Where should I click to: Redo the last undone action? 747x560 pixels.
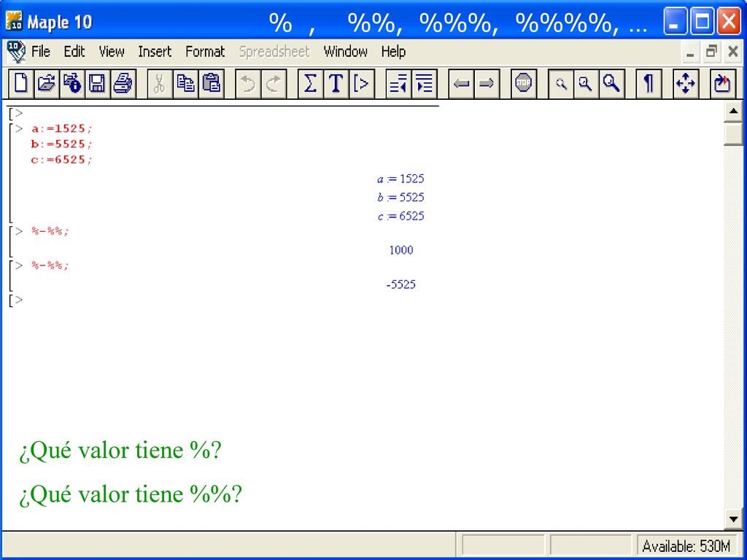coord(274,84)
